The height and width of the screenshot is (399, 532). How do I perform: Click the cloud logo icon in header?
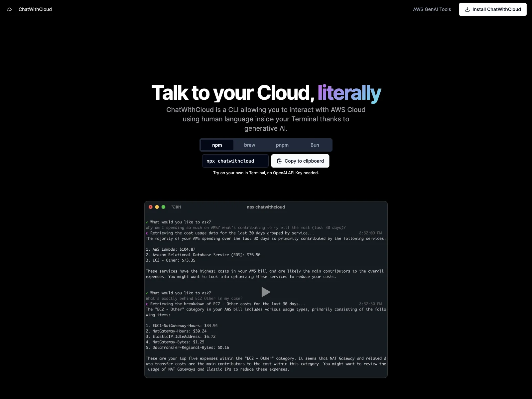[9, 9]
